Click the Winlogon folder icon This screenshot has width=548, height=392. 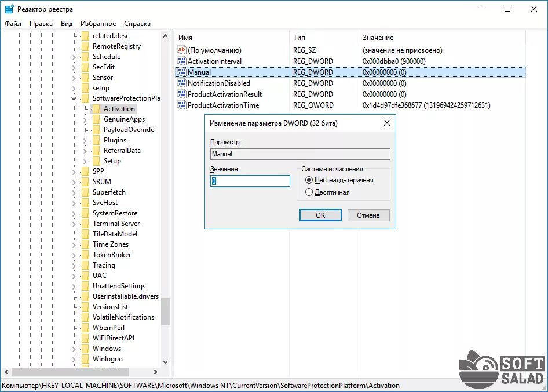click(85, 359)
